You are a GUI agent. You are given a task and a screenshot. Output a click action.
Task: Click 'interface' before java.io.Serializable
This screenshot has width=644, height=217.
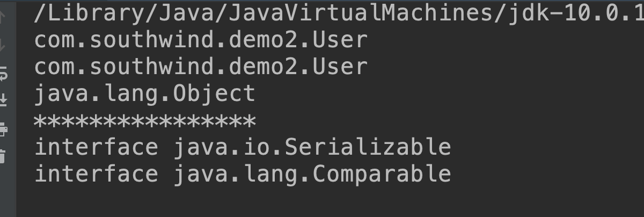tap(97, 147)
